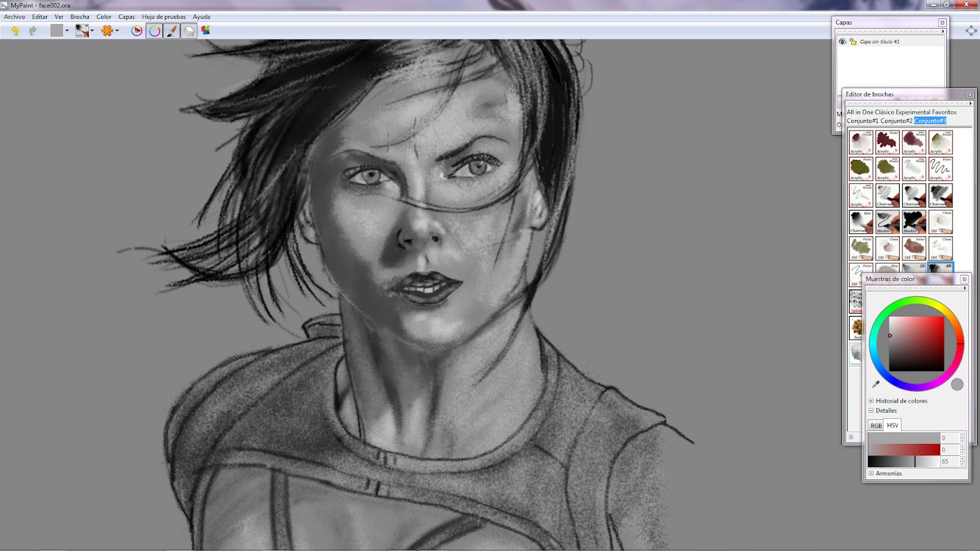Screen dimensions: 980x551
Task: Click the gray current color swatch in toolbar
Action: point(57,31)
